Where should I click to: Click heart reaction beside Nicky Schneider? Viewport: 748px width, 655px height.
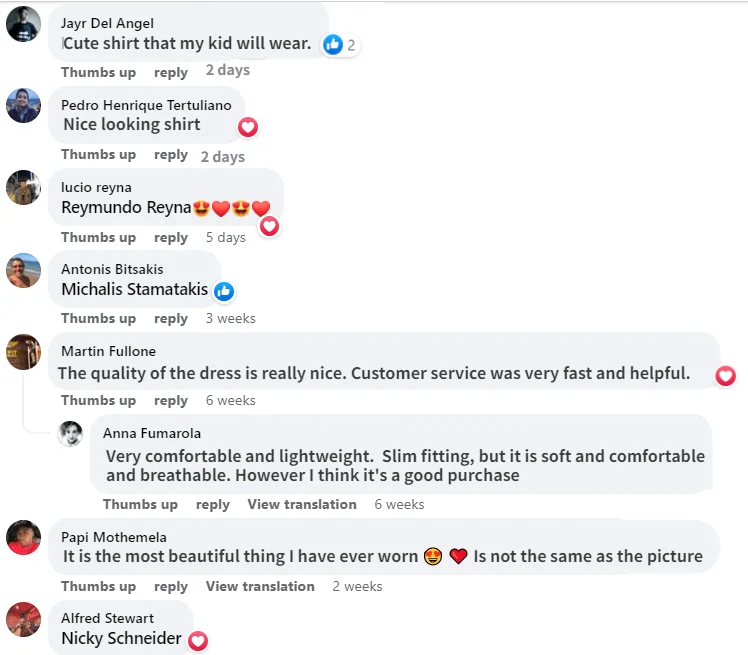tap(198, 640)
